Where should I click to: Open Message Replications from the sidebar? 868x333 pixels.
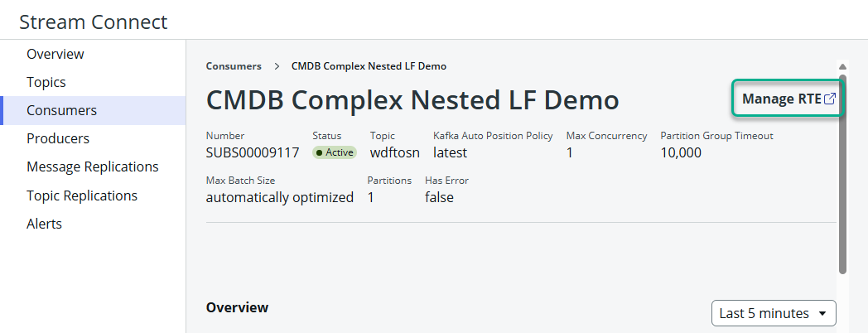pos(92,166)
